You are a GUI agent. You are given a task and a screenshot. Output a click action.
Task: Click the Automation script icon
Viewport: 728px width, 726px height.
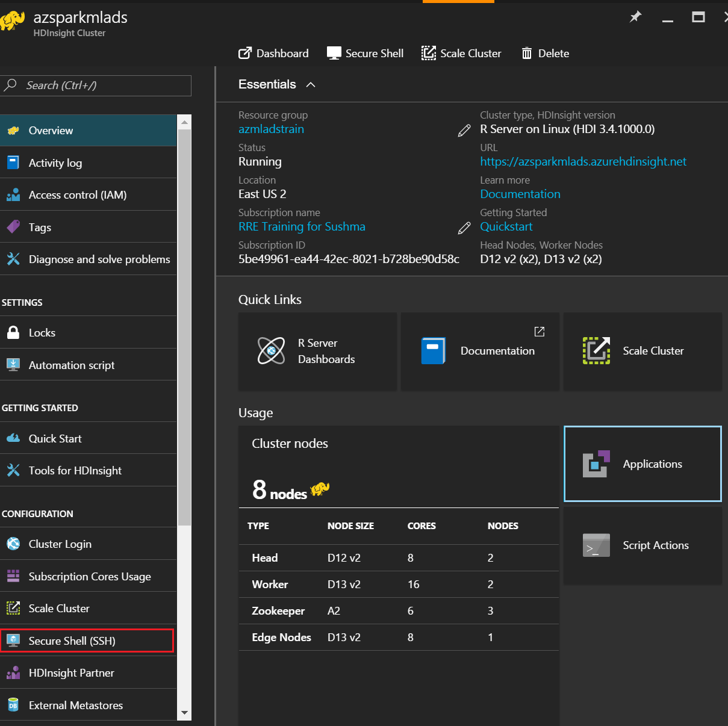pos(13,365)
